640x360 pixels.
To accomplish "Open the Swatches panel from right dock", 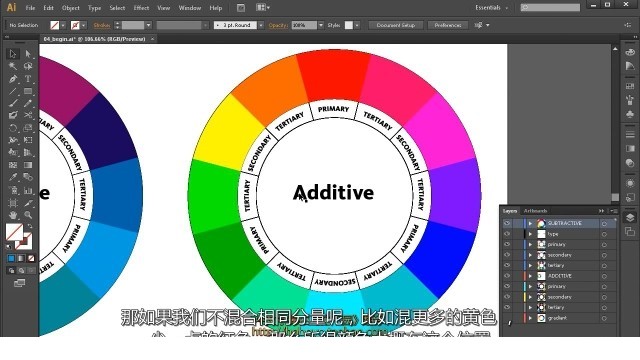I will click(x=630, y=86).
